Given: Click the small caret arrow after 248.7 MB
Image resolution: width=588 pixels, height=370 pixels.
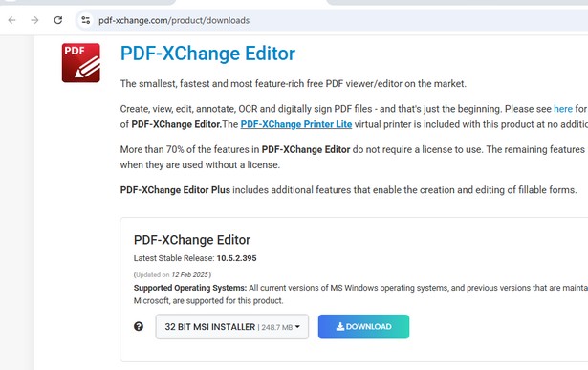Looking at the screenshot, I should [x=297, y=327].
